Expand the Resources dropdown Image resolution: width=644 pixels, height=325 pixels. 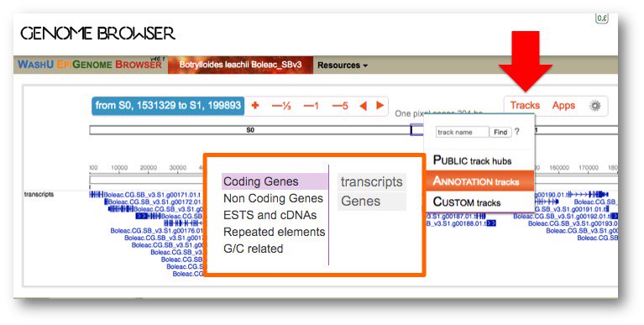(343, 66)
